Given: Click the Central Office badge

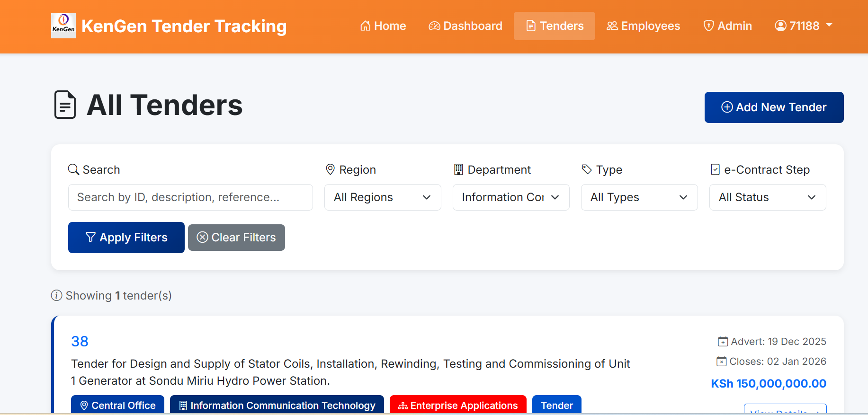Looking at the screenshot, I should point(117,405).
